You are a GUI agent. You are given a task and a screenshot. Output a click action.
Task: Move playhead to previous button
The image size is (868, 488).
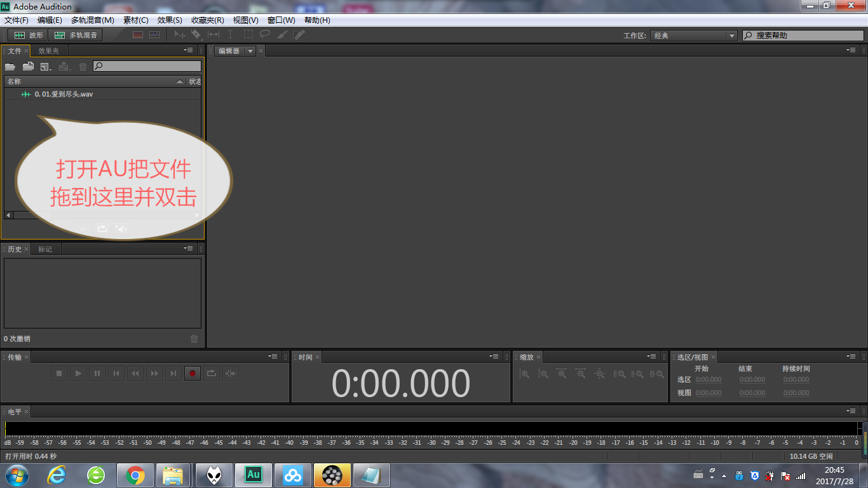coord(116,374)
